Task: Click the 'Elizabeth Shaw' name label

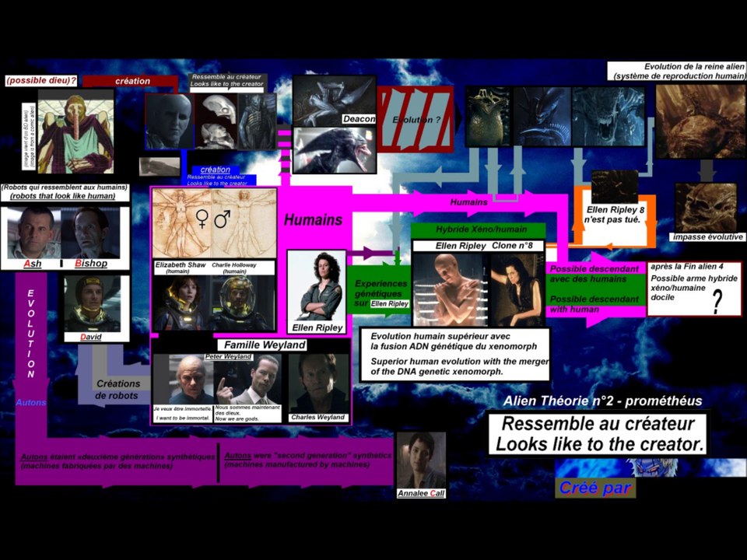Action: click(180, 264)
